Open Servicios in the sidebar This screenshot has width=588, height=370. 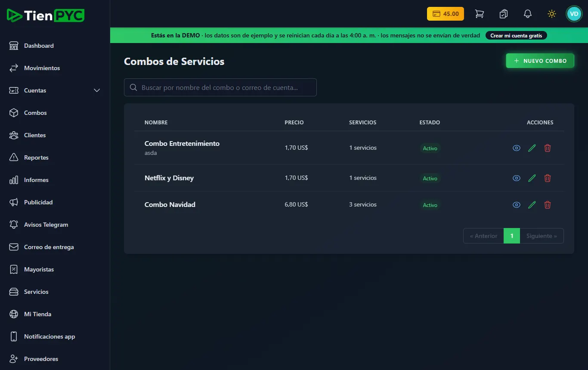[x=55, y=292]
